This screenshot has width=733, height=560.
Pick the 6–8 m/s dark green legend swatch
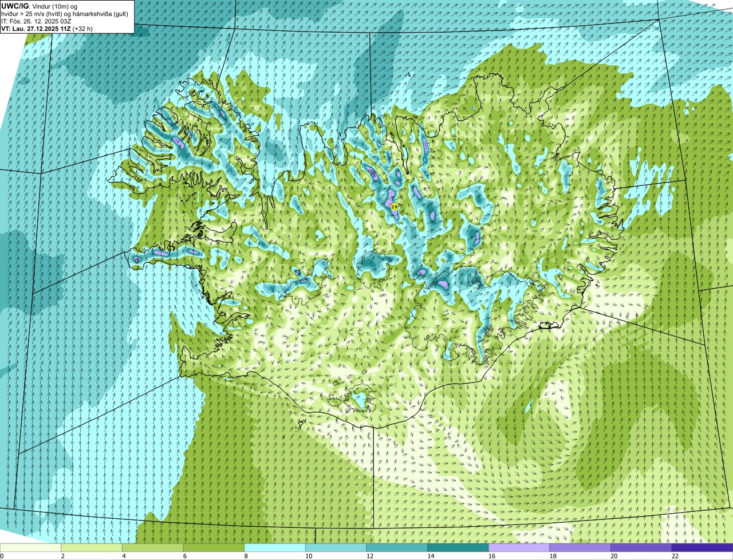coord(214,547)
